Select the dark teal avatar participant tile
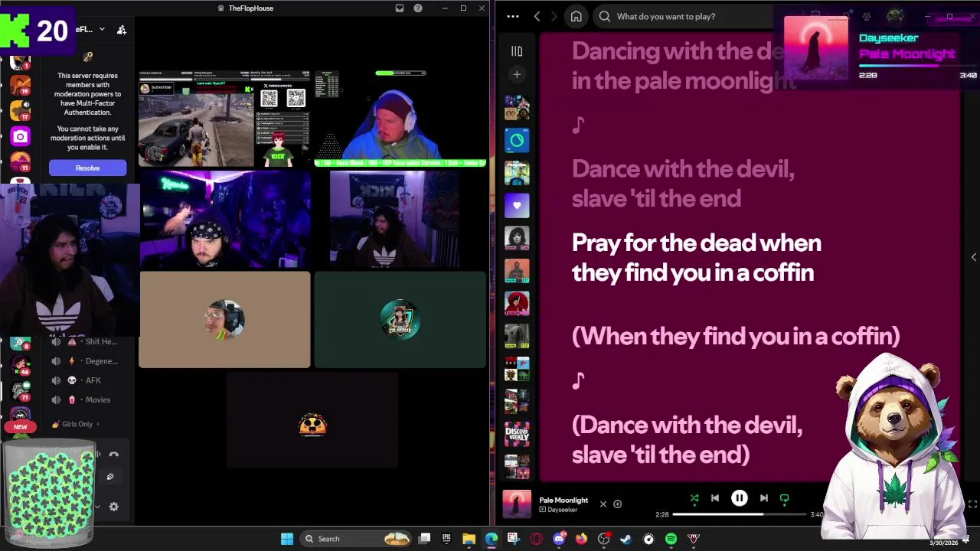Screen dimensions: 980x551 tap(400, 320)
